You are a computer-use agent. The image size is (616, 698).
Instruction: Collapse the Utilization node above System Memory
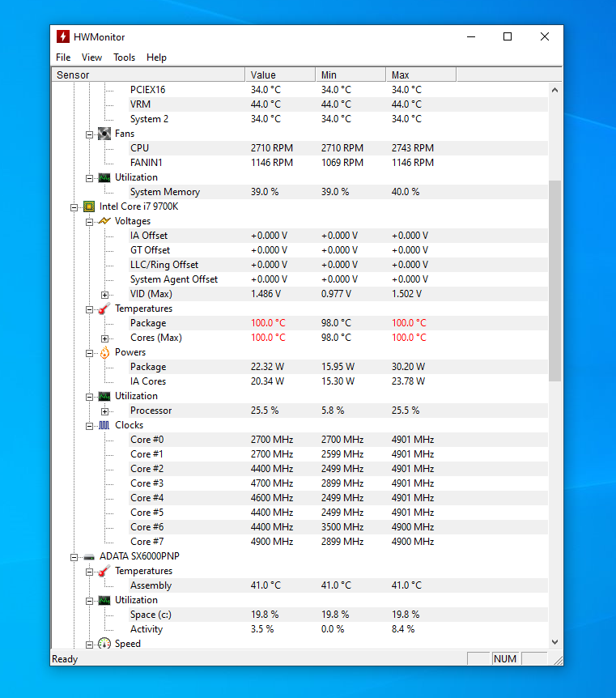(x=90, y=178)
